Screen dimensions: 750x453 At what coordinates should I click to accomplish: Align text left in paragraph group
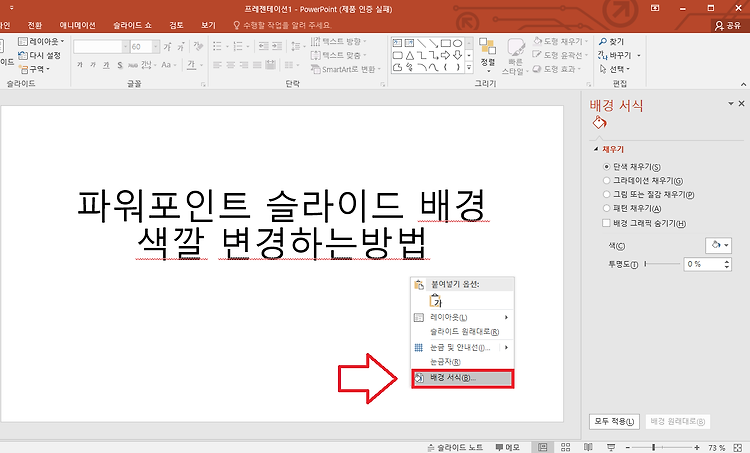pyautogui.click(x=217, y=65)
